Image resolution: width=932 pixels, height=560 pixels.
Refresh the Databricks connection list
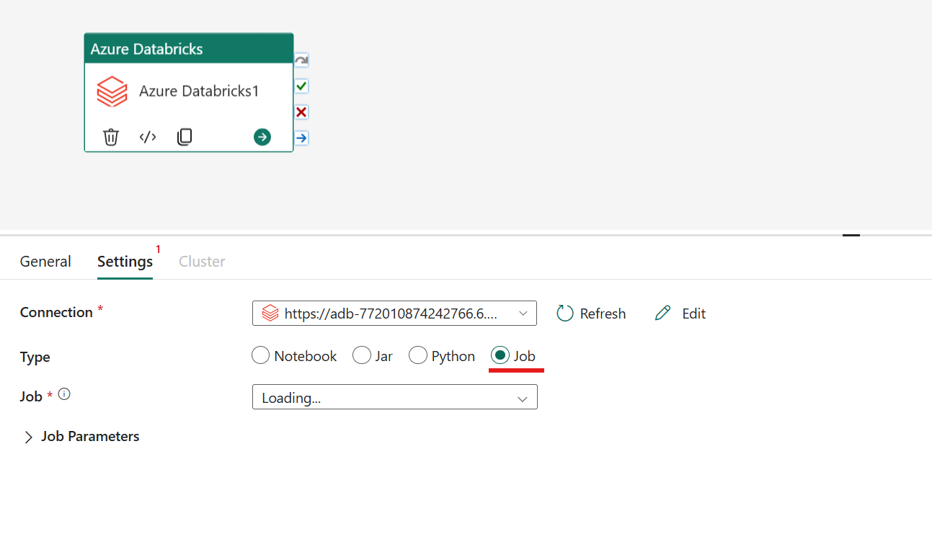(590, 313)
